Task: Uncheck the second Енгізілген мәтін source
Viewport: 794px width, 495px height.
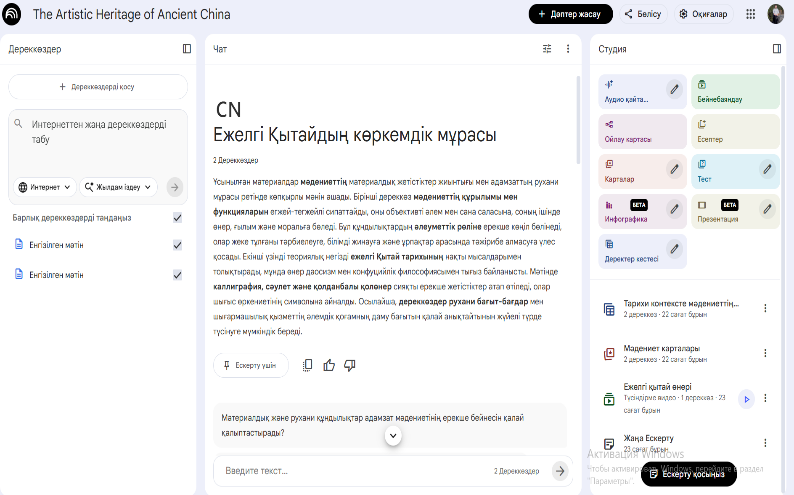Action: tap(177, 275)
